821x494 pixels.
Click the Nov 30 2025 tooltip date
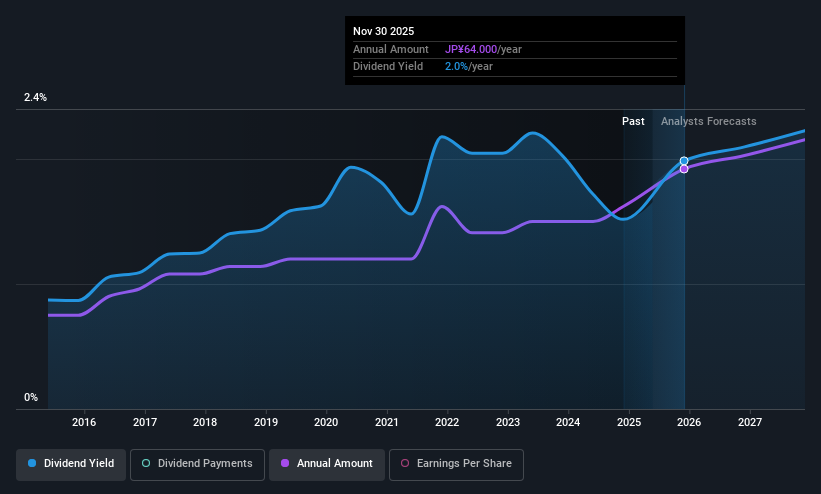383,31
